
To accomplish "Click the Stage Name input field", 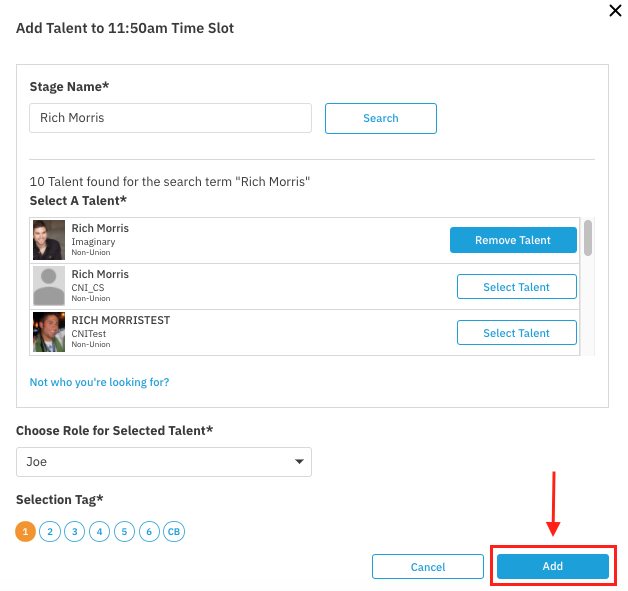I will [170, 118].
